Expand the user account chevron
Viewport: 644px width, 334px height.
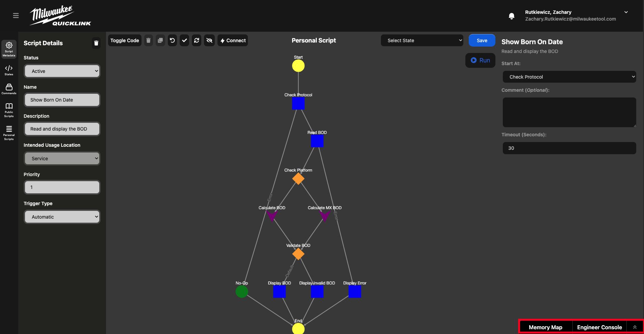pyautogui.click(x=626, y=12)
